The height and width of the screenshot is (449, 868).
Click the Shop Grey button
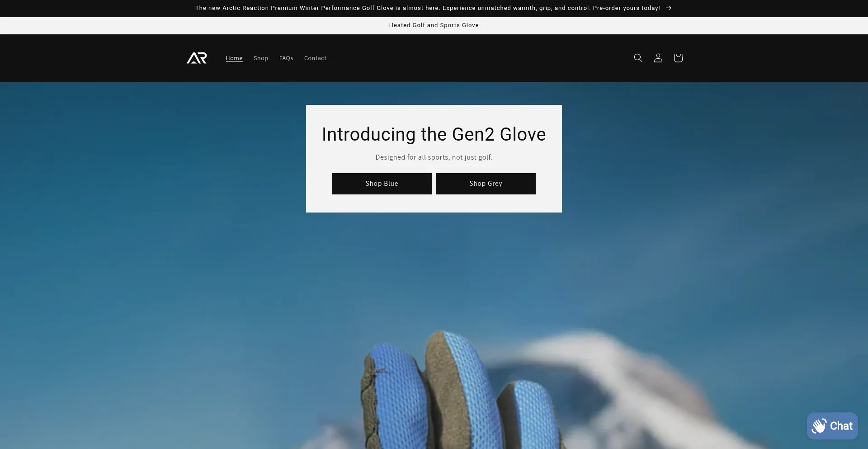[x=486, y=184]
